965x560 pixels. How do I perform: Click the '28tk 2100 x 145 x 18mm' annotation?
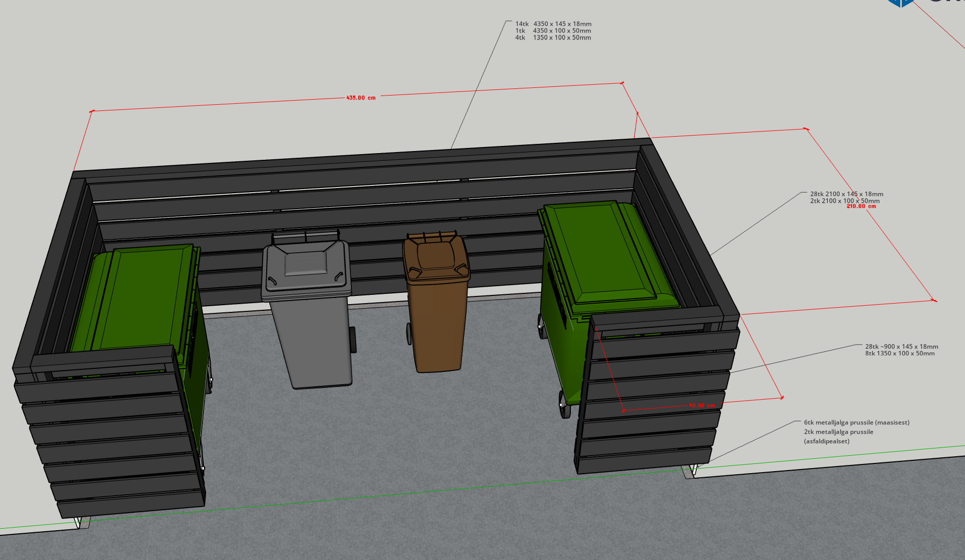tap(846, 194)
